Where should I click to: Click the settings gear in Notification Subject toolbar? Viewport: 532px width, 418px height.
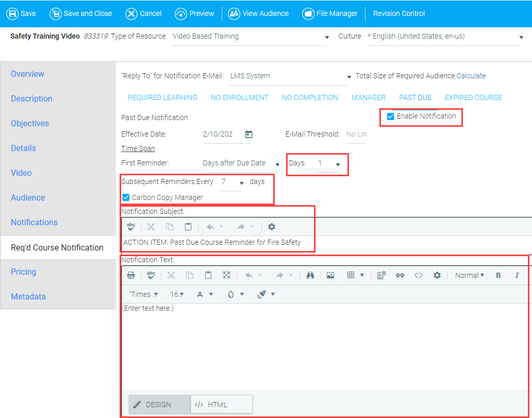click(x=272, y=227)
